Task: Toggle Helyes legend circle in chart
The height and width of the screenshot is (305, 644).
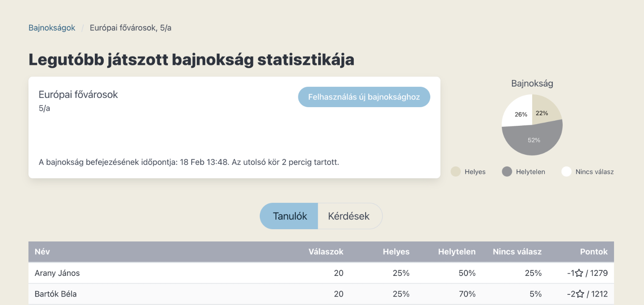Action: point(456,172)
